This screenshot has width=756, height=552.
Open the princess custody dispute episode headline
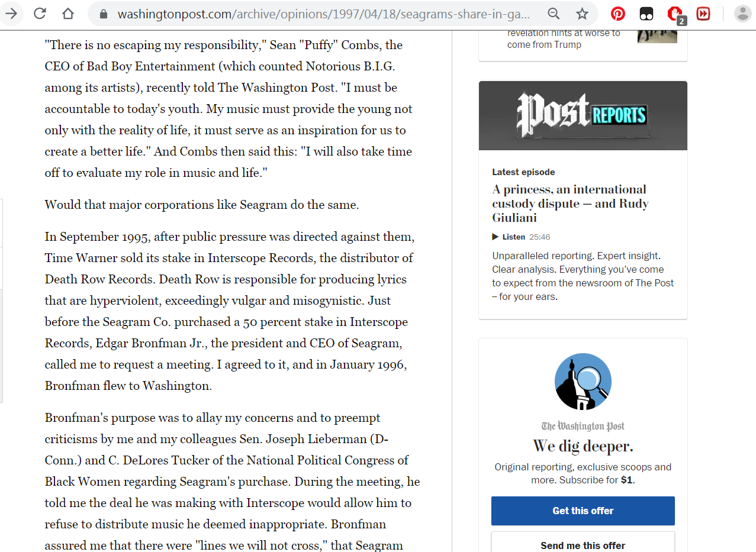(570, 204)
